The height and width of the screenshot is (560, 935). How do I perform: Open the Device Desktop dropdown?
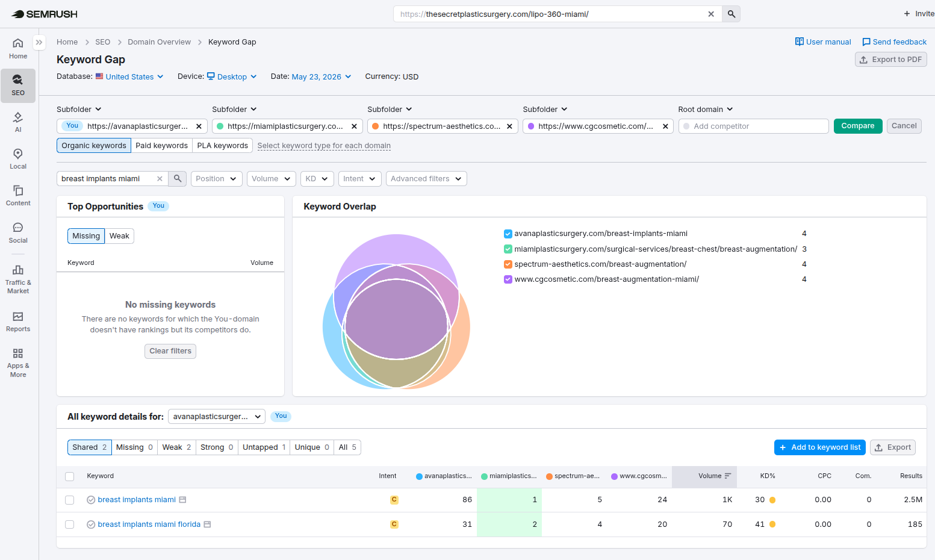click(232, 76)
